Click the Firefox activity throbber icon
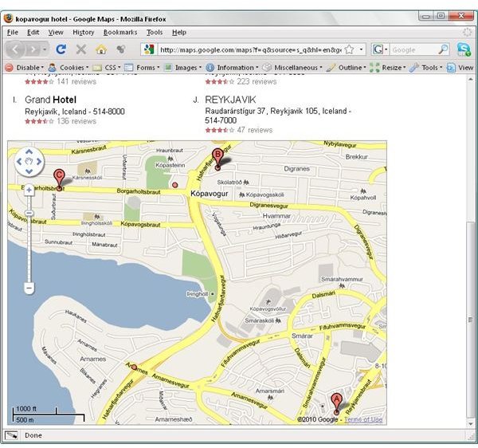The height and width of the screenshot is (448, 478). pos(467,33)
